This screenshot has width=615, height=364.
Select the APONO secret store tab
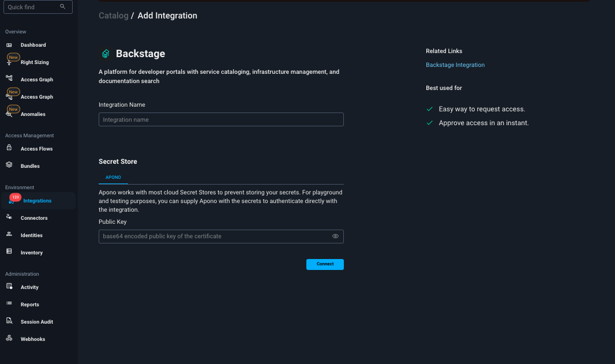point(113,177)
